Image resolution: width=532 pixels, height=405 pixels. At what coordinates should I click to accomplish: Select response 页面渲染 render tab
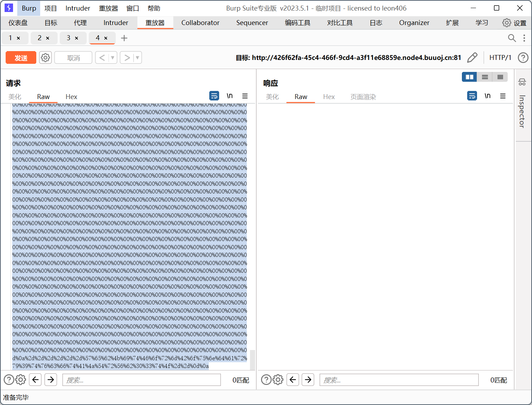pos(363,97)
